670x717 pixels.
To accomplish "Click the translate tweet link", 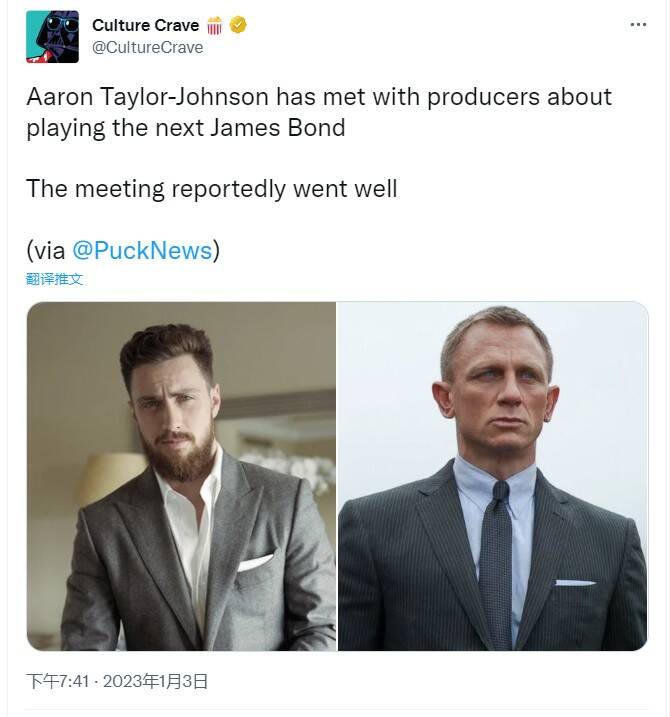I will click(54, 279).
